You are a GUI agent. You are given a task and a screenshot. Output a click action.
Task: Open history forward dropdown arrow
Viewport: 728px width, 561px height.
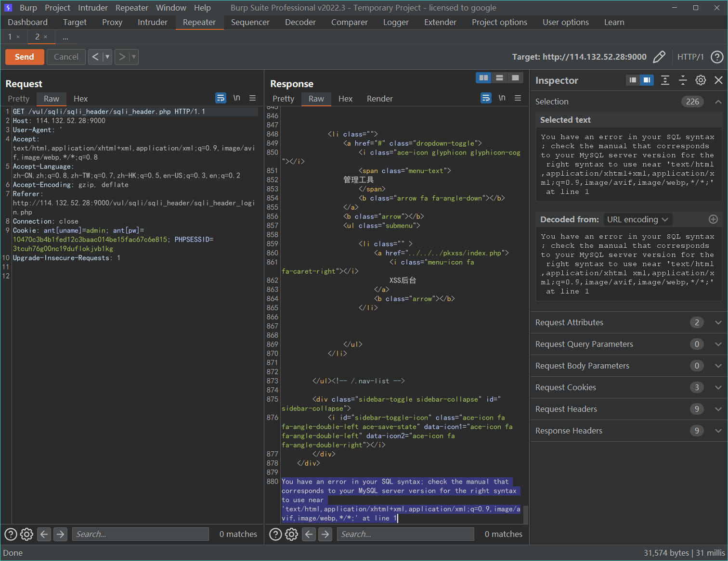[134, 57]
